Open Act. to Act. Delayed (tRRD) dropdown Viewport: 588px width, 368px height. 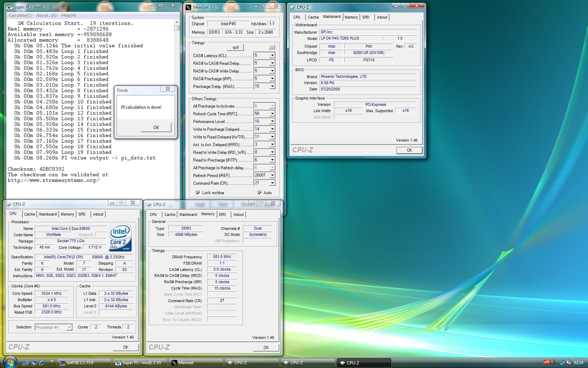tap(272, 144)
